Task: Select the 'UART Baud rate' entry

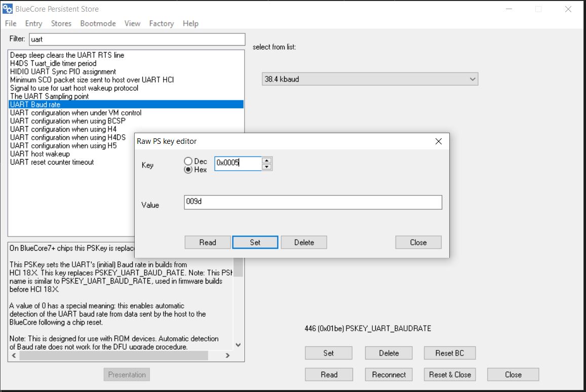Action: (126, 104)
